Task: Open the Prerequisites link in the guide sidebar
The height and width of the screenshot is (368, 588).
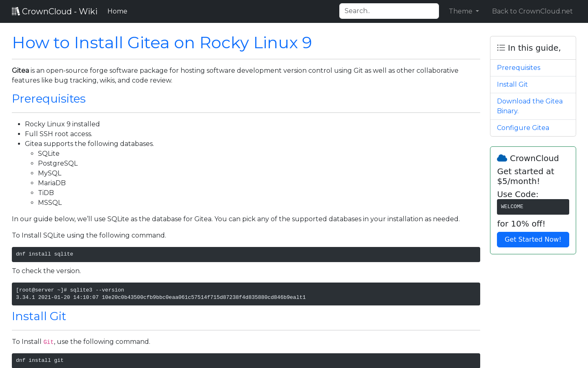Action: [x=519, y=67]
